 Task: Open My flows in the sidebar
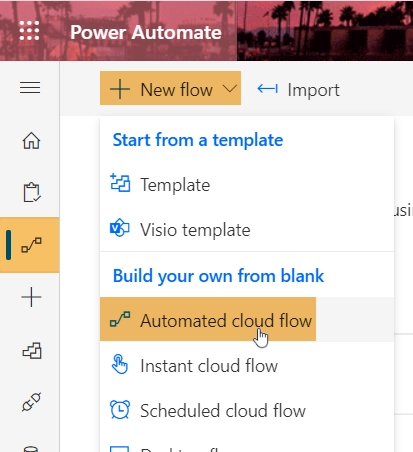tap(31, 245)
